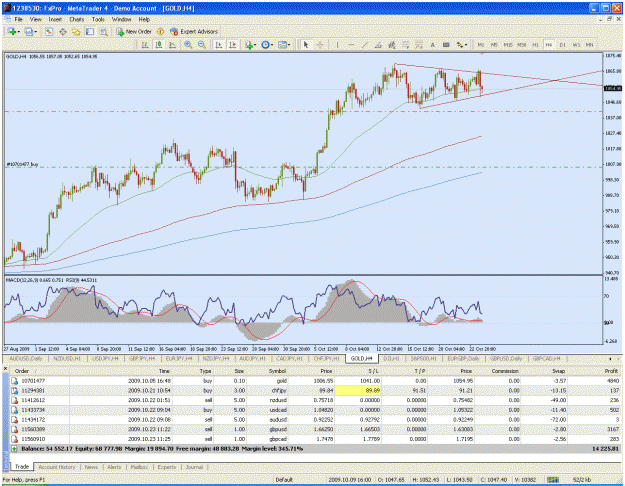
Task: Open the Templates dropdown
Action: click(284, 45)
